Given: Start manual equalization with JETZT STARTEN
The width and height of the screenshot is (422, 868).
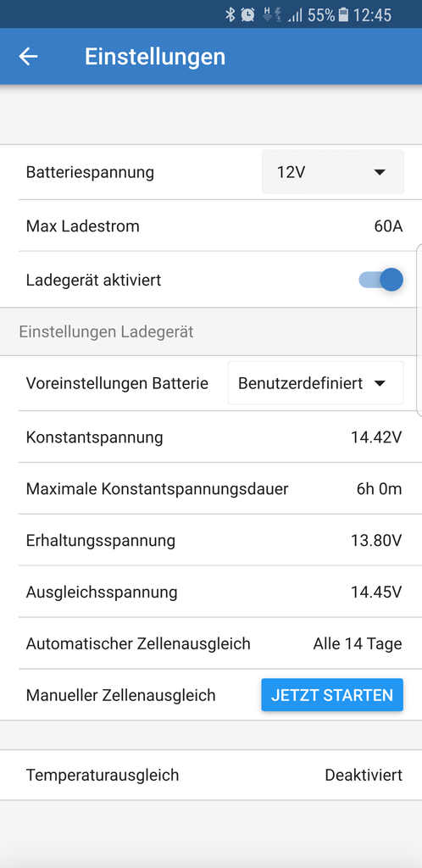Looking at the screenshot, I should pos(332,695).
